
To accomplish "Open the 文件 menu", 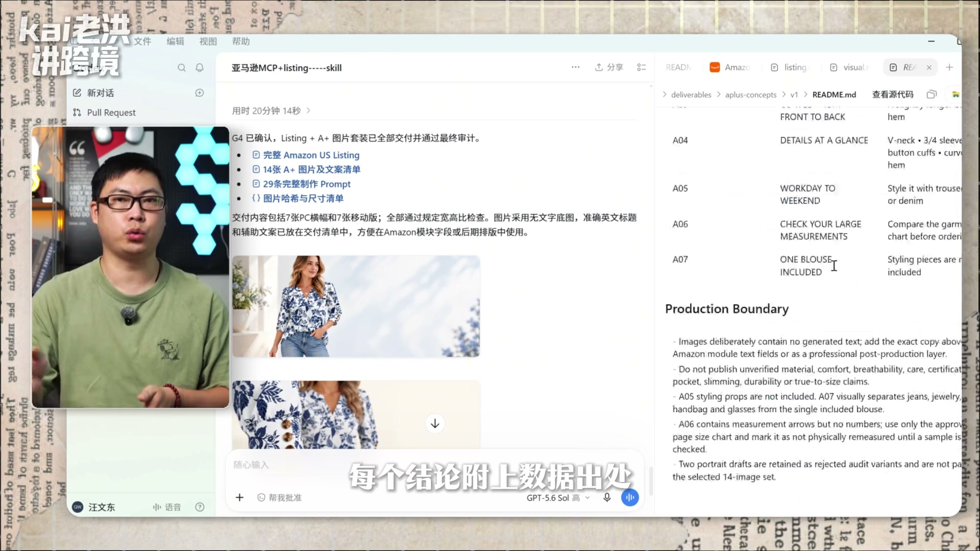I will click(x=142, y=41).
